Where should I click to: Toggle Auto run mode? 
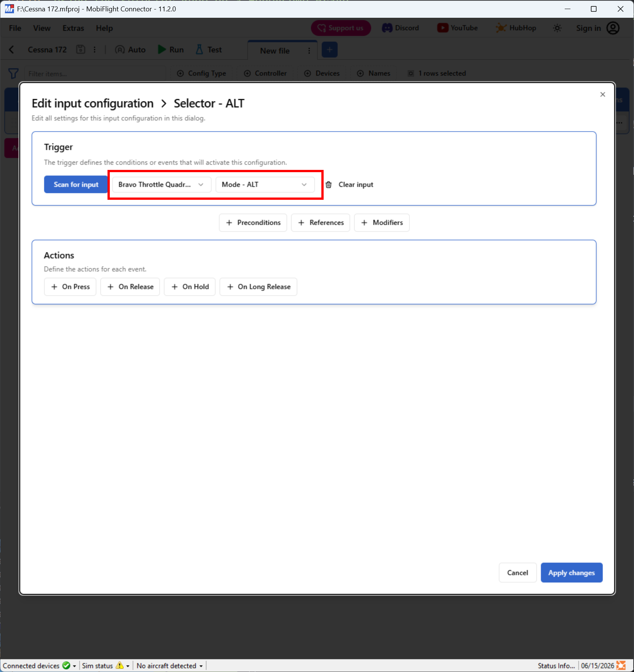click(130, 50)
